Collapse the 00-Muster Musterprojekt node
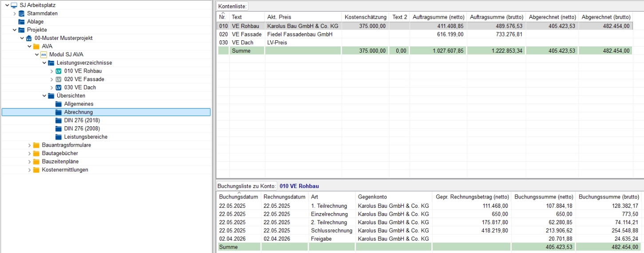 click(22, 38)
